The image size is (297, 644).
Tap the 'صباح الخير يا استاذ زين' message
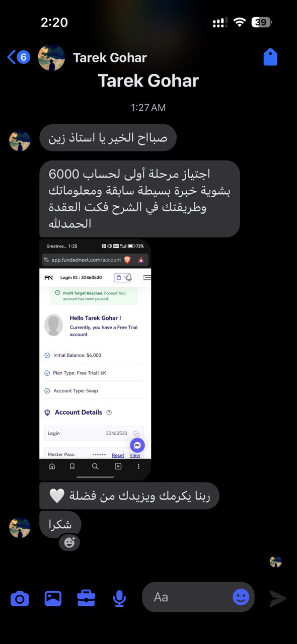coord(108,138)
